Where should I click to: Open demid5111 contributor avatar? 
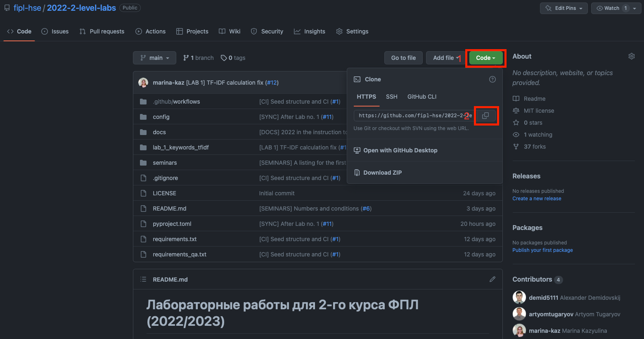pyautogui.click(x=519, y=297)
